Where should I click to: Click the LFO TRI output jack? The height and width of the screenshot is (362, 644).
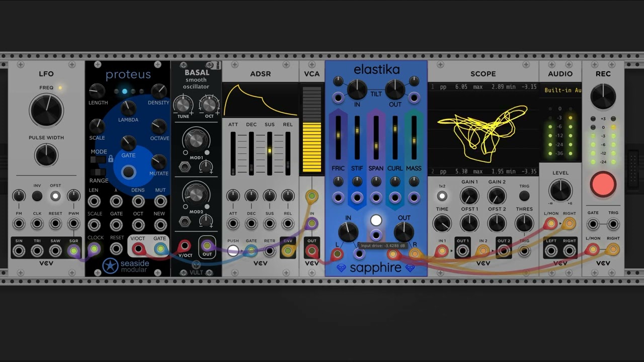click(x=37, y=250)
